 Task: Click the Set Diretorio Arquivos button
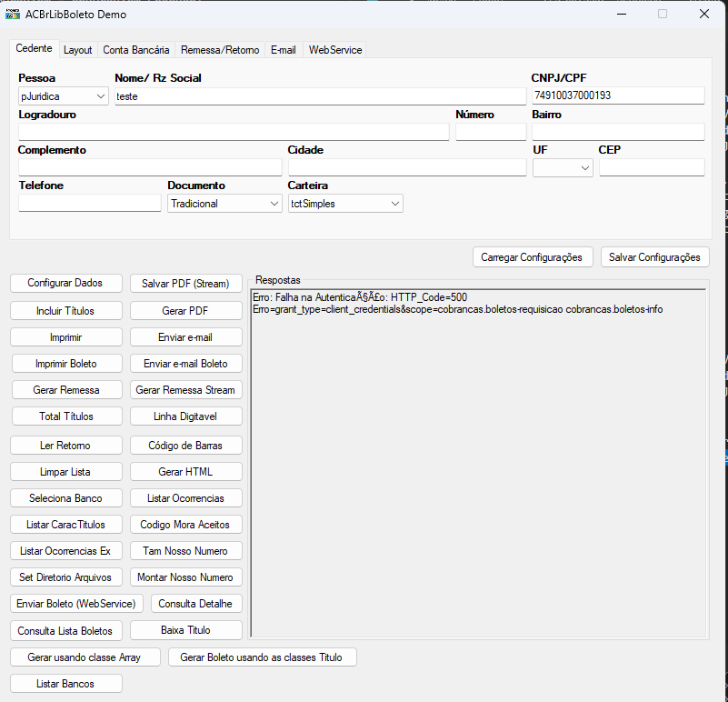pos(66,577)
